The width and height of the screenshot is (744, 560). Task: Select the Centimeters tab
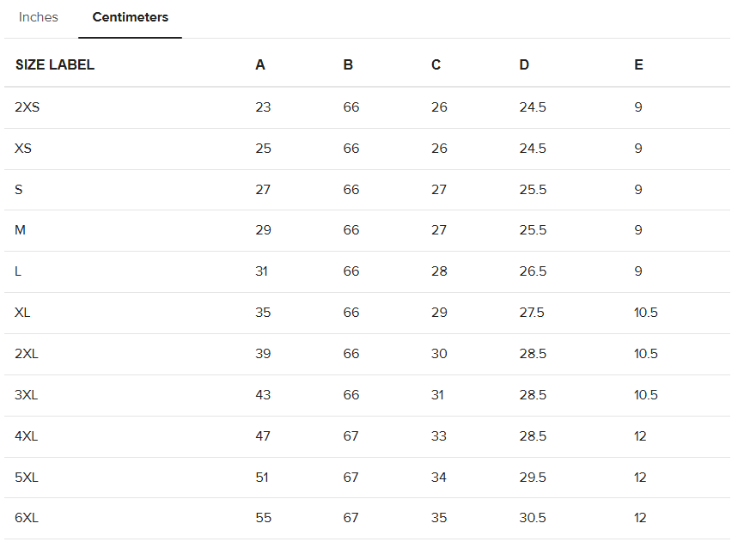click(130, 17)
